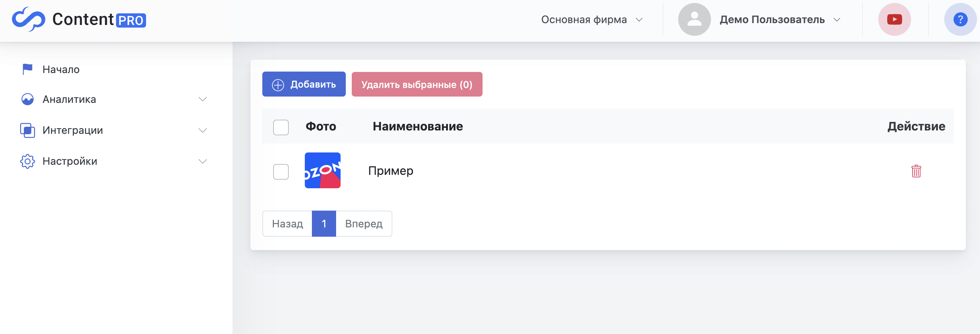
Task: Click the Действие column header
Action: [916, 126]
